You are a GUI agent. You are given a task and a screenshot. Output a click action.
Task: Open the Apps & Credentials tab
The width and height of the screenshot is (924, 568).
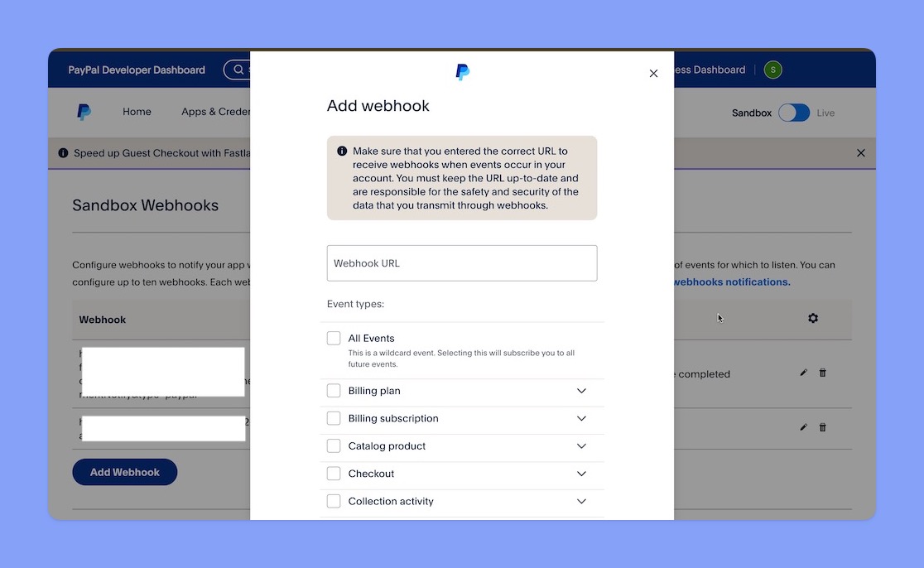tap(215, 112)
